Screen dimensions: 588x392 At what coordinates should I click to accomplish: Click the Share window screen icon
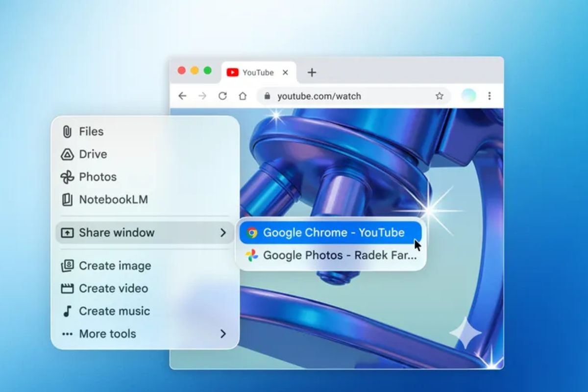pyautogui.click(x=67, y=233)
